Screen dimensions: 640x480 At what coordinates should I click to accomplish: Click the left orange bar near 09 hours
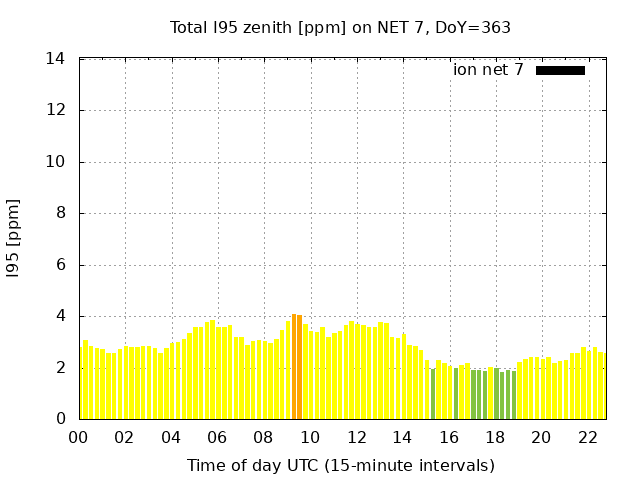294,367
